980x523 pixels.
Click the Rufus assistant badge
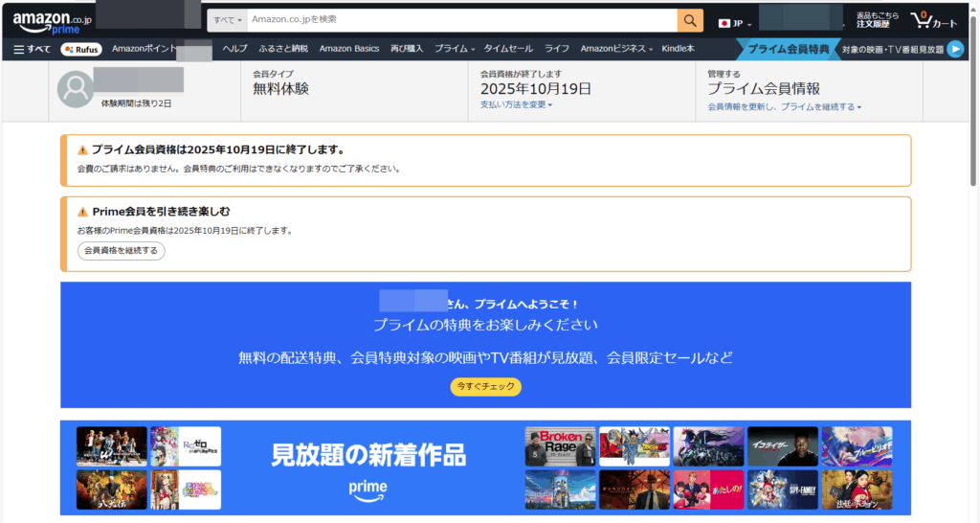pos(81,49)
